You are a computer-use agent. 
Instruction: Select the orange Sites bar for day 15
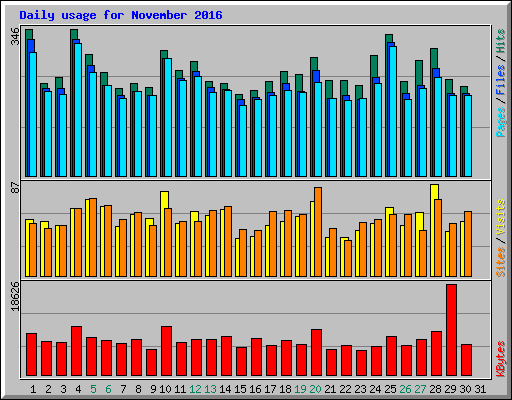coord(243,253)
